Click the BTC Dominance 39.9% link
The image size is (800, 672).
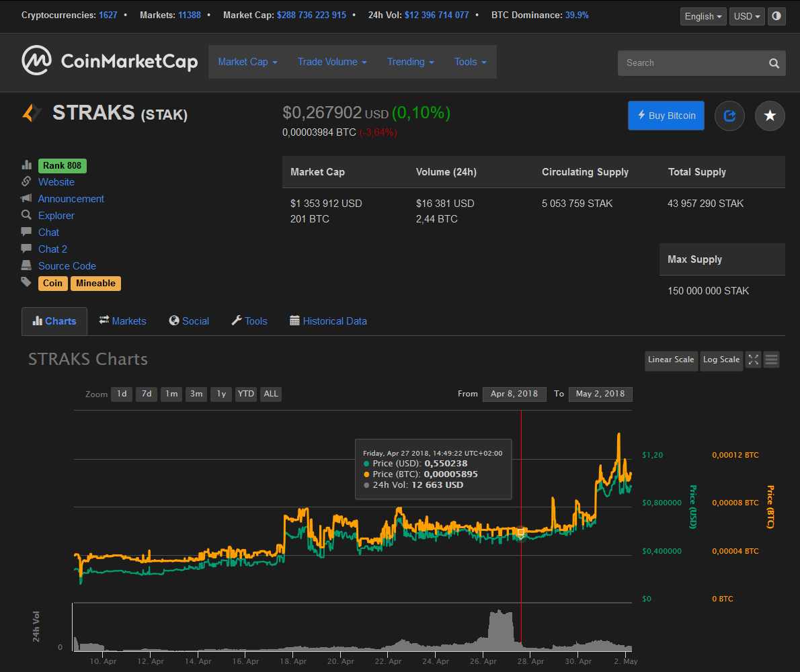[577, 15]
